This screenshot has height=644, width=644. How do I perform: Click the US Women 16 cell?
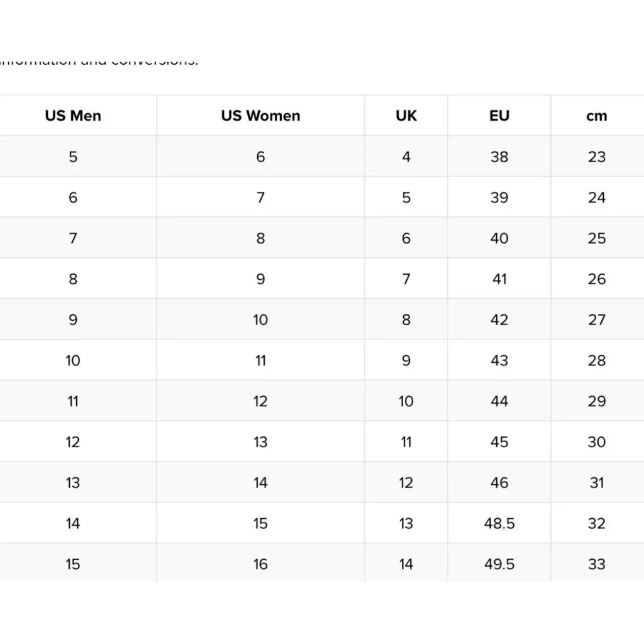point(260,564)
